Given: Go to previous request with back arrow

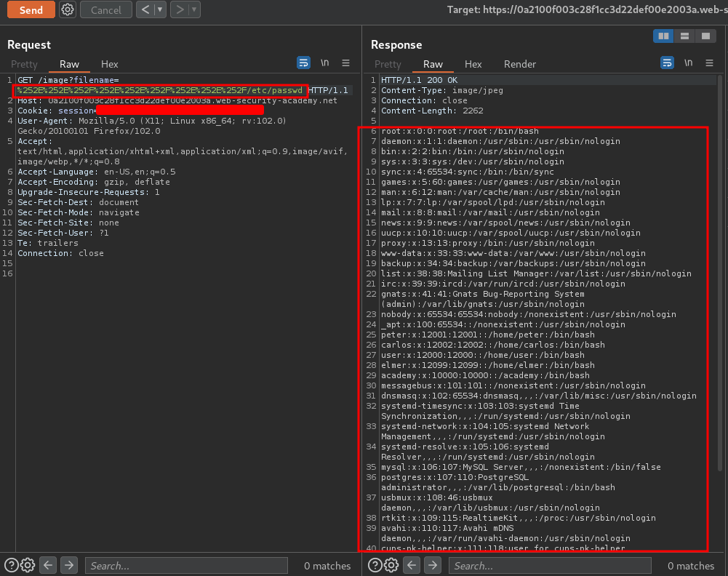Looking at the screenshot, I should (145, 9).
